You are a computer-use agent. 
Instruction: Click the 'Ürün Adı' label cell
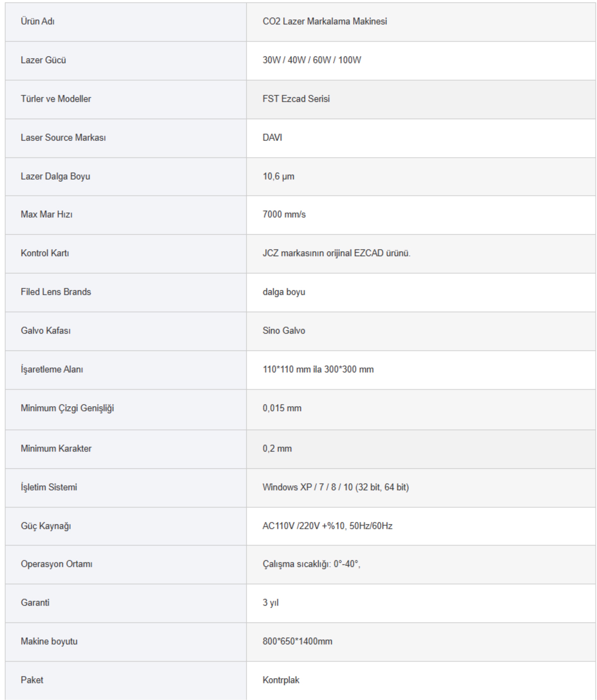point(38,21)
